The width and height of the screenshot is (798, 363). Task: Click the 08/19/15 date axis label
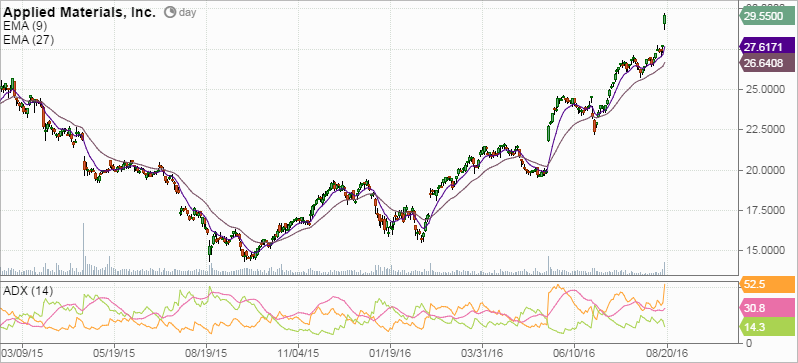pos(207,352)
